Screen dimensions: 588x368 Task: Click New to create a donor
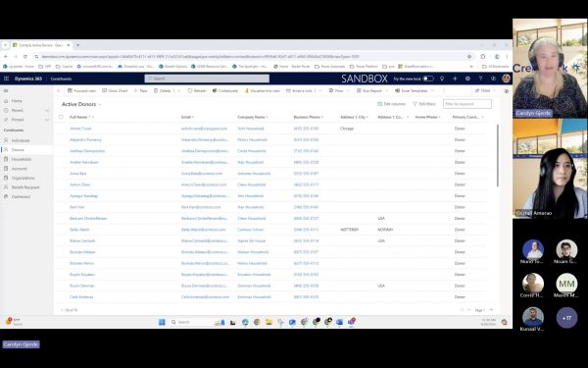coord(140,91)
